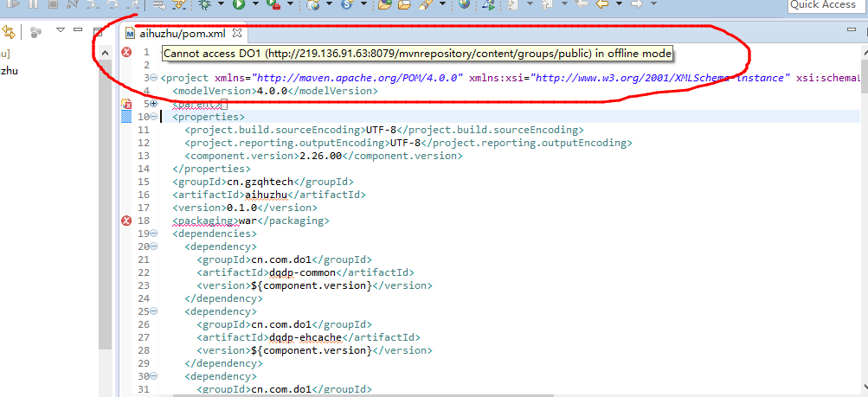Close the aihuzhu/pom.xml tab
The image size is (868, 397).
236,34
